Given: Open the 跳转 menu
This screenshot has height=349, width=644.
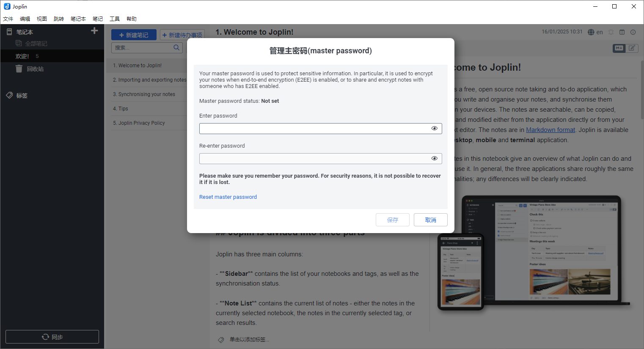Looking at the screenshot, I should (x=59, y=19).
